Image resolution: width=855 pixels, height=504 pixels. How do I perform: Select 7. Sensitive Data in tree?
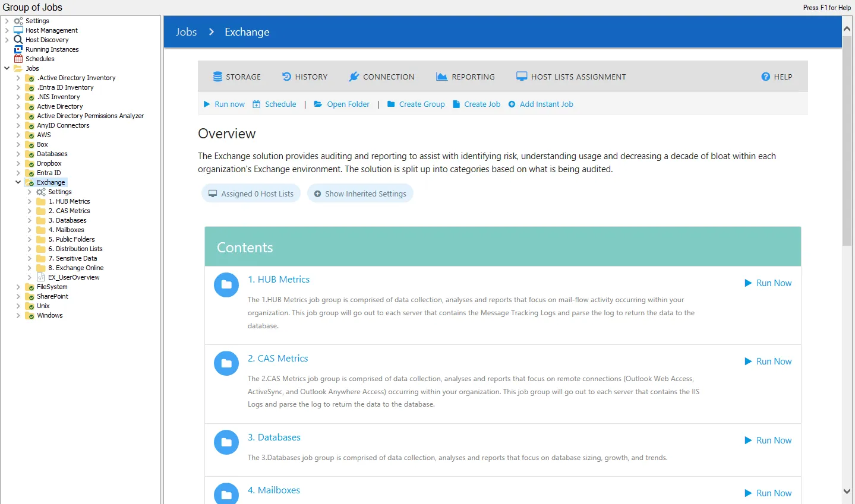point(72,258)
